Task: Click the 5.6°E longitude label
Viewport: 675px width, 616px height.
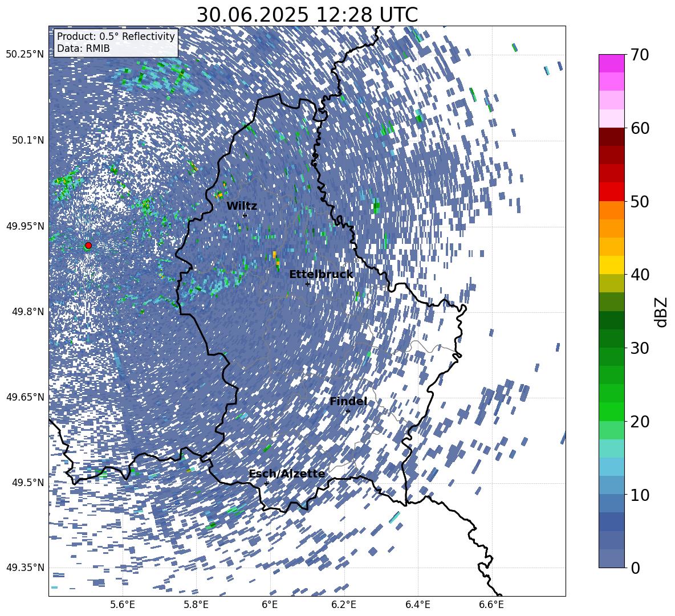Action: point(123,605)
